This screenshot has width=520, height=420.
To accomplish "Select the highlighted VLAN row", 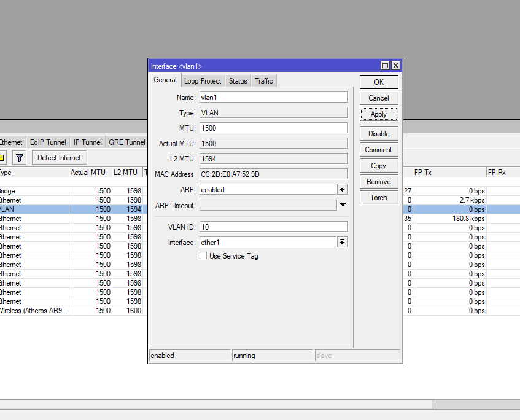I will (x=73, y=209).
